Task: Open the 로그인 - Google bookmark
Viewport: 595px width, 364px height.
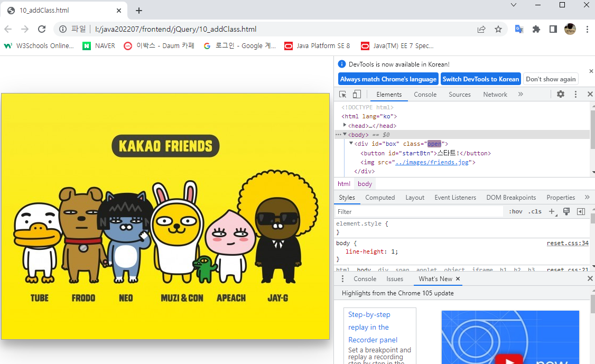Action: click(x=239, y=45)
